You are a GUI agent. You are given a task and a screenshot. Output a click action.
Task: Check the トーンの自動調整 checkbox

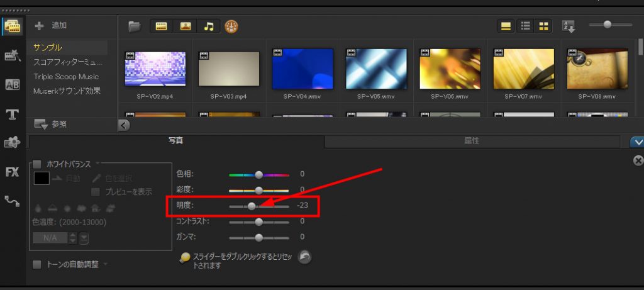37,264
